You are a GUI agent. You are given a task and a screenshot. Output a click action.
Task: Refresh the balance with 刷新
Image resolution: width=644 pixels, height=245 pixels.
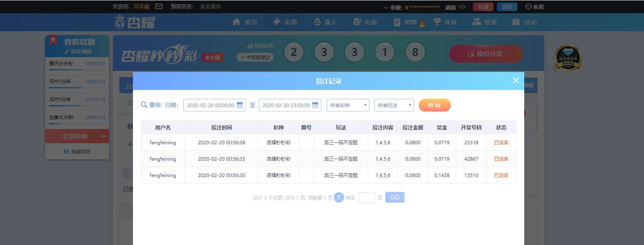(x=451, y=7)
